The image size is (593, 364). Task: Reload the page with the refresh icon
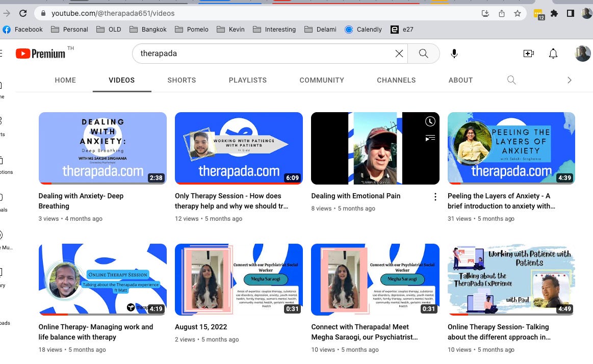(x=23, y=13)
